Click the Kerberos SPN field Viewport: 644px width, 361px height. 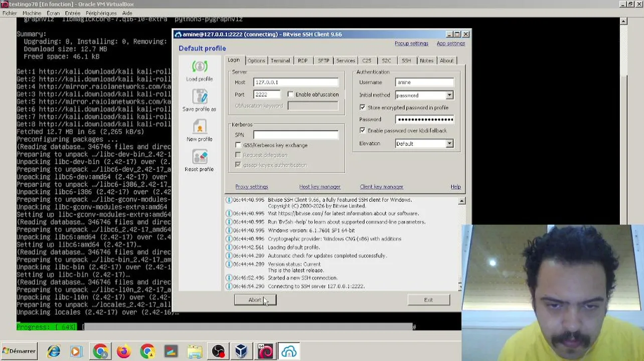click(295, 134)
